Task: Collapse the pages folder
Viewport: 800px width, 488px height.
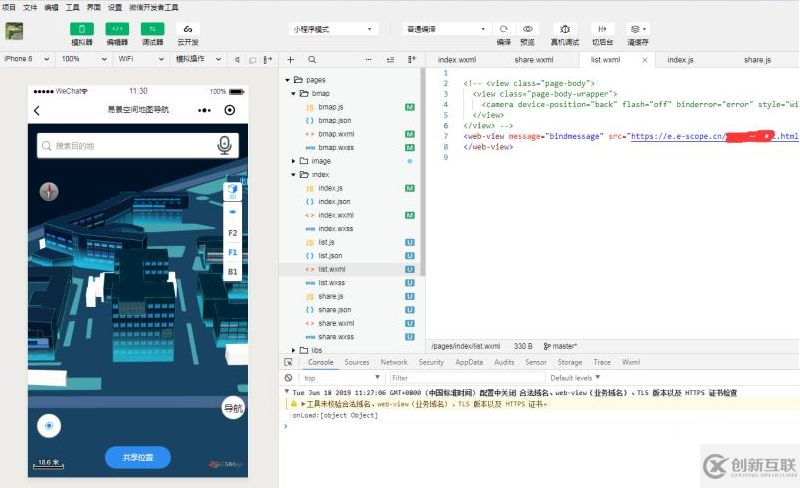Action: pos(287,80)
